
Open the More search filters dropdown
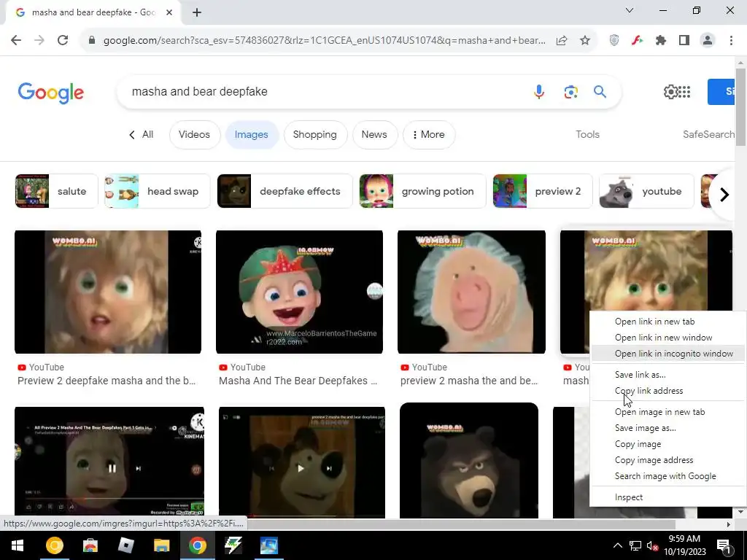(429, 135)
